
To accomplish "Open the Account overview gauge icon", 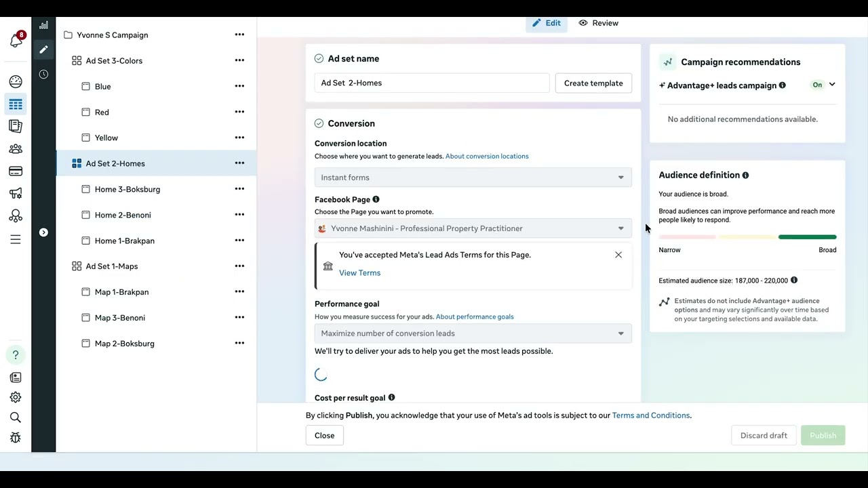I will point(16,81).
